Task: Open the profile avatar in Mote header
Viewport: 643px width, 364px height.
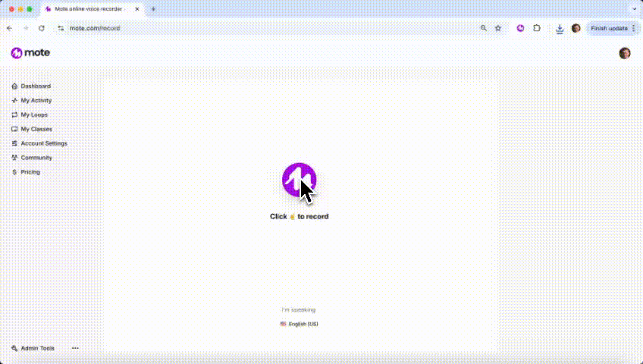Action: (625, 53)
